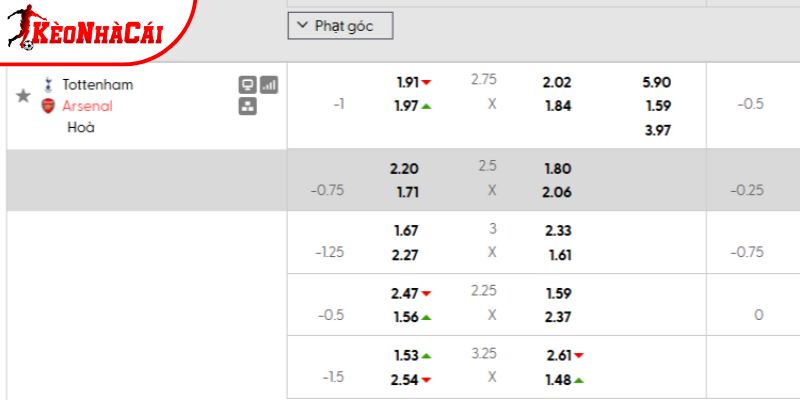
Task: Click the 1.91 handicap odds
Action: click(x=409, y=83)
